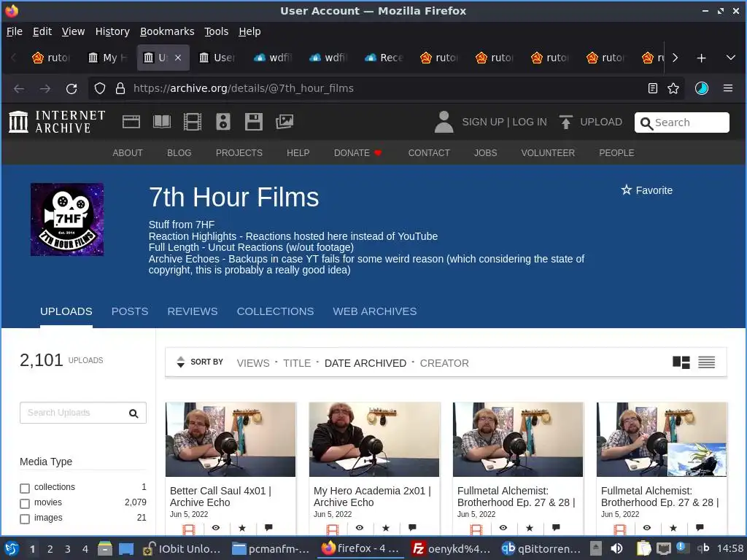Sort uploads by VIEWS

click(x=253, y=363)
